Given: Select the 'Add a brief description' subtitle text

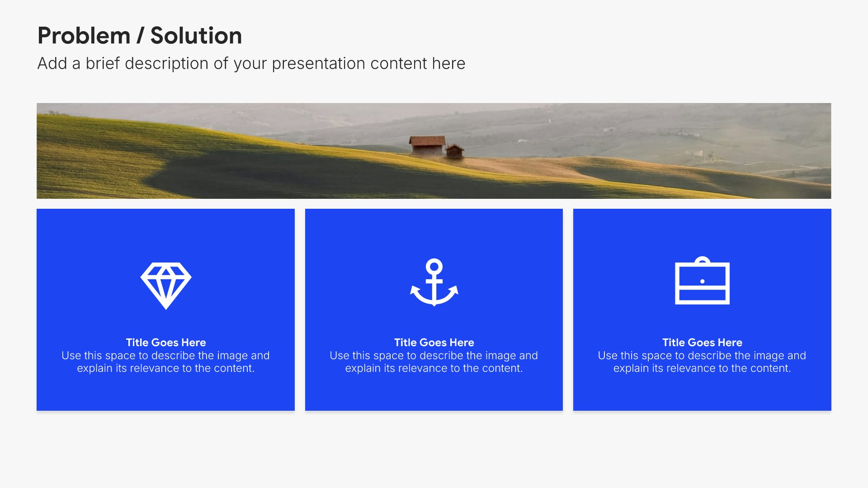Looking at the screenshot, I should [251, 64].
